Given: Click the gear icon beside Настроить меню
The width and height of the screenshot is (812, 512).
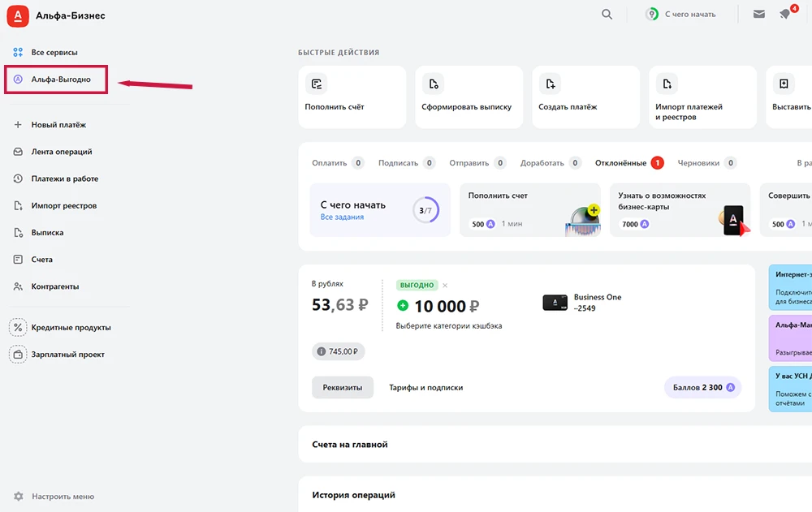Looking at the screenshot, I should 18,497.
